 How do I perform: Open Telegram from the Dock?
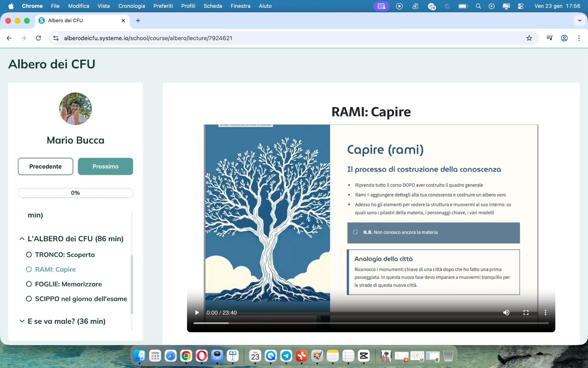pos(287,356)
